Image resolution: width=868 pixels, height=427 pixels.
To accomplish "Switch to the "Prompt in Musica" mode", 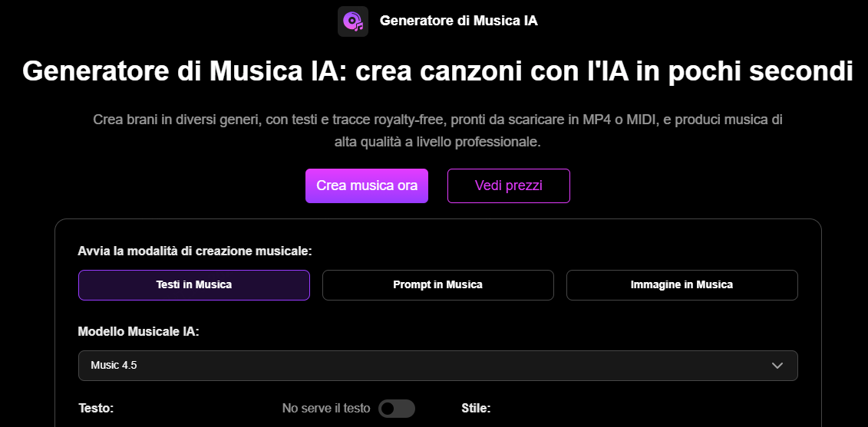I will point(437,284).
